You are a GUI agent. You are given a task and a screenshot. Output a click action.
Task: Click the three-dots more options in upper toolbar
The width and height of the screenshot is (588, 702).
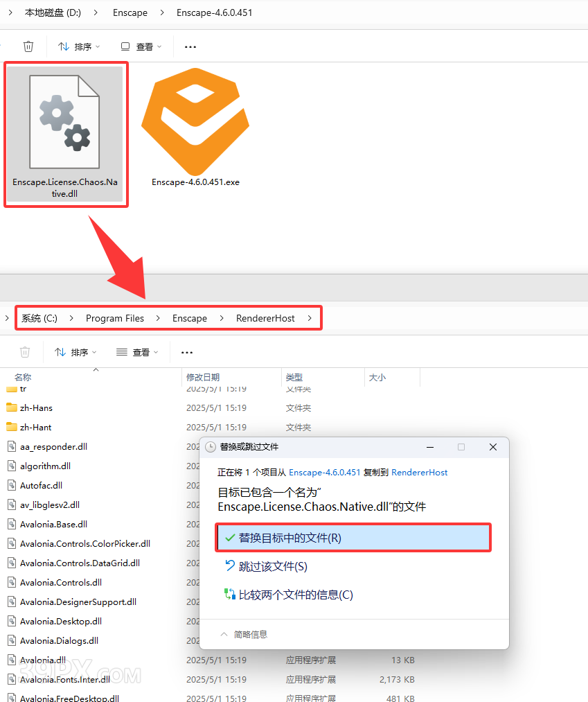click(190, 47)
